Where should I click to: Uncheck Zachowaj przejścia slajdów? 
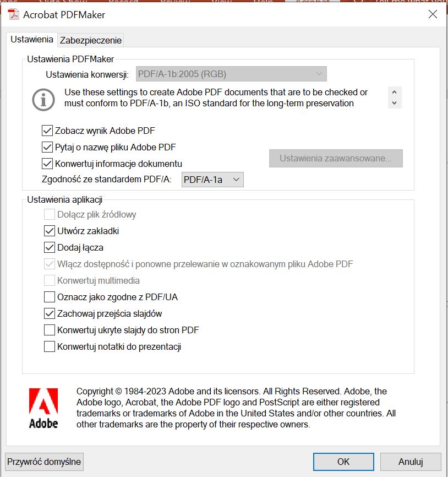click(x=50, y=314)
